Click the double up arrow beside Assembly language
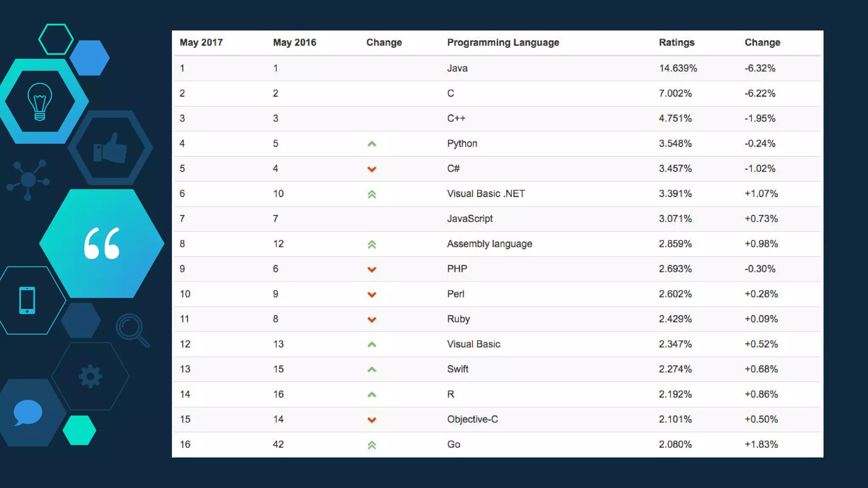 pyautogui.click(x=372, y=244)
